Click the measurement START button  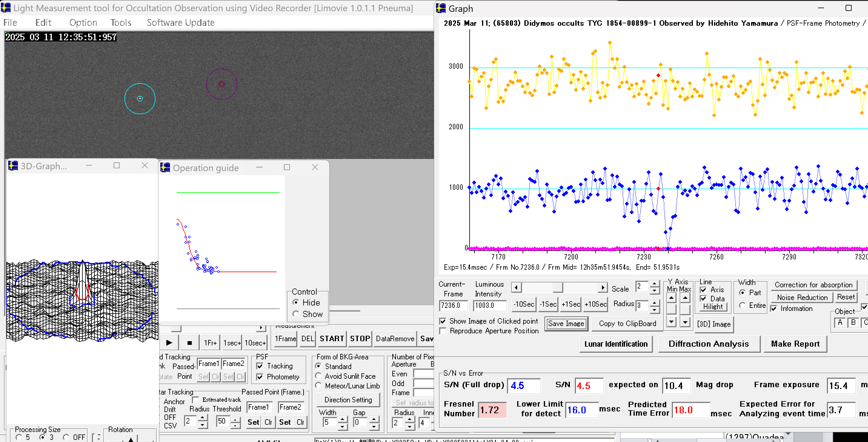point(331,339)
